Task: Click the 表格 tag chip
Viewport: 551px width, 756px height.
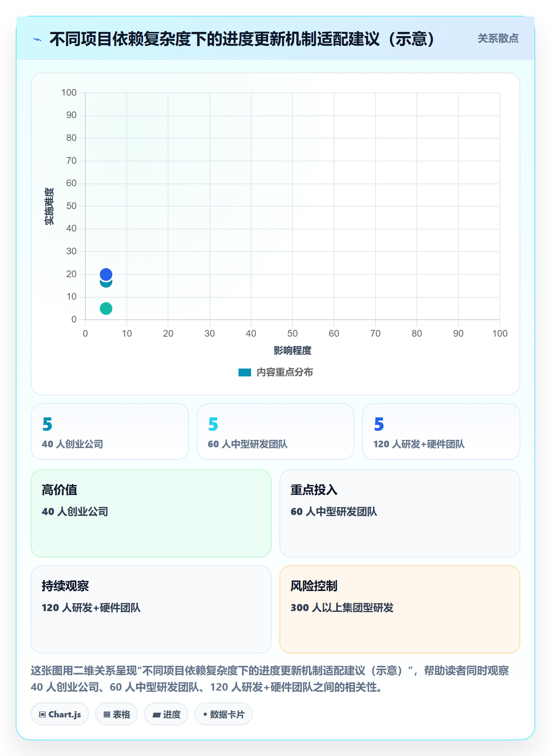Action: (116, 714)
